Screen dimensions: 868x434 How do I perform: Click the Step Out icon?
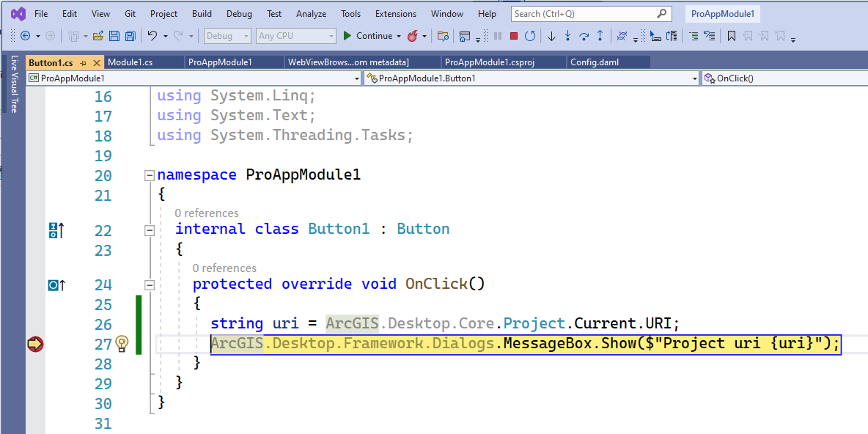tap(600, 34)
